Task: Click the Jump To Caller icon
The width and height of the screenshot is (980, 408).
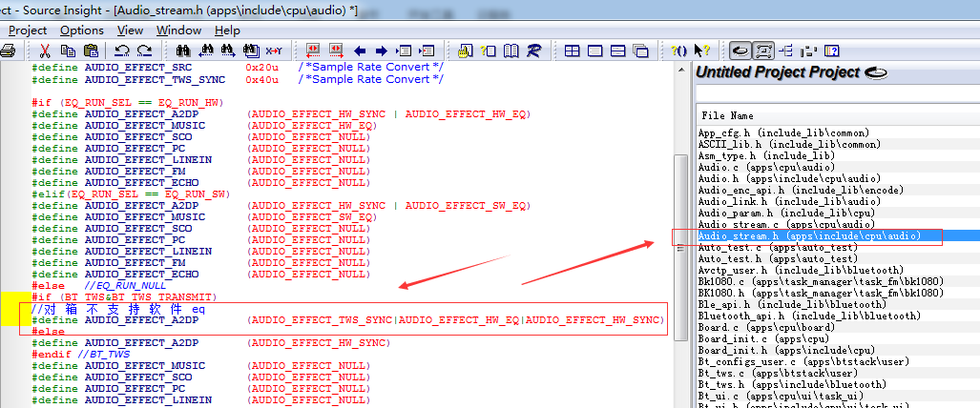Action: [427, 51]
